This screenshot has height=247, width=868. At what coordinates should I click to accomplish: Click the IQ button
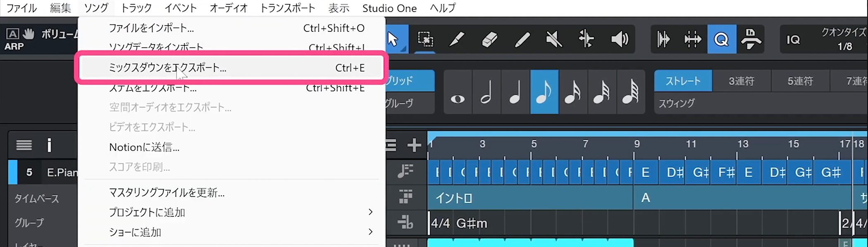793,40
